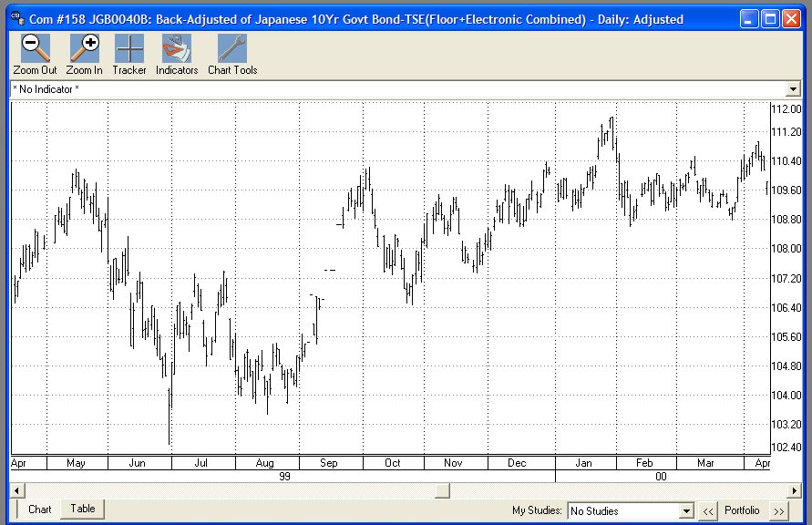This screenshot has width=812, height=525.
Task: Click the 99 year label on the axis
Action: (283, 475)
